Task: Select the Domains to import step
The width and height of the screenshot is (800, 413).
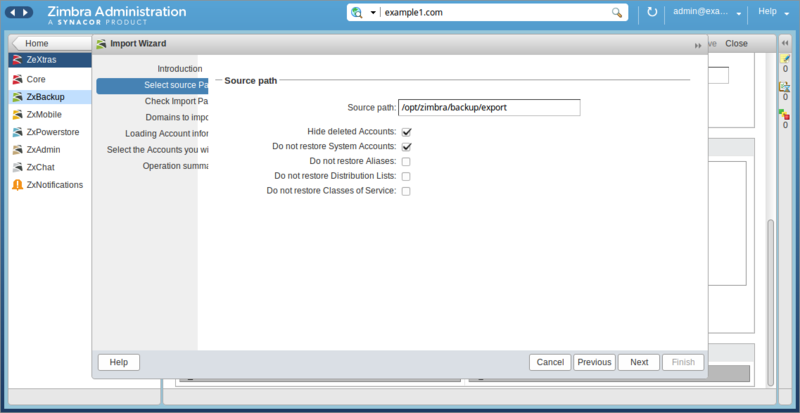Action: (177, 117)
